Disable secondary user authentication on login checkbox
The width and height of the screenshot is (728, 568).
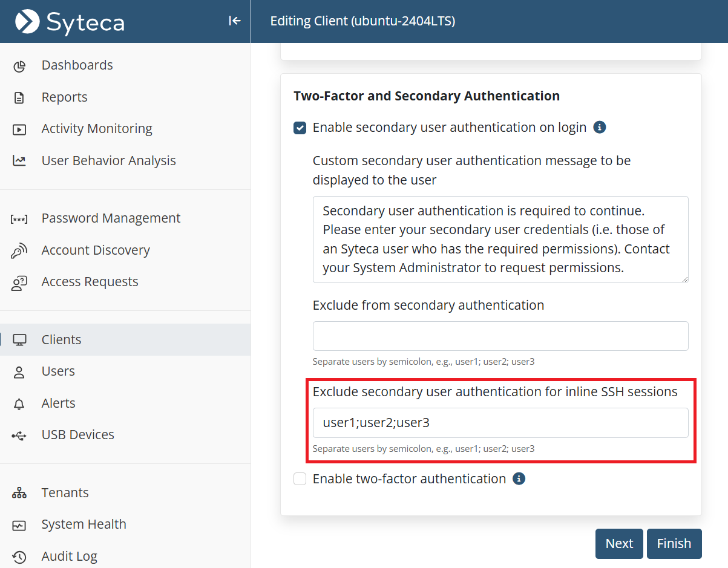pos(300,128)
